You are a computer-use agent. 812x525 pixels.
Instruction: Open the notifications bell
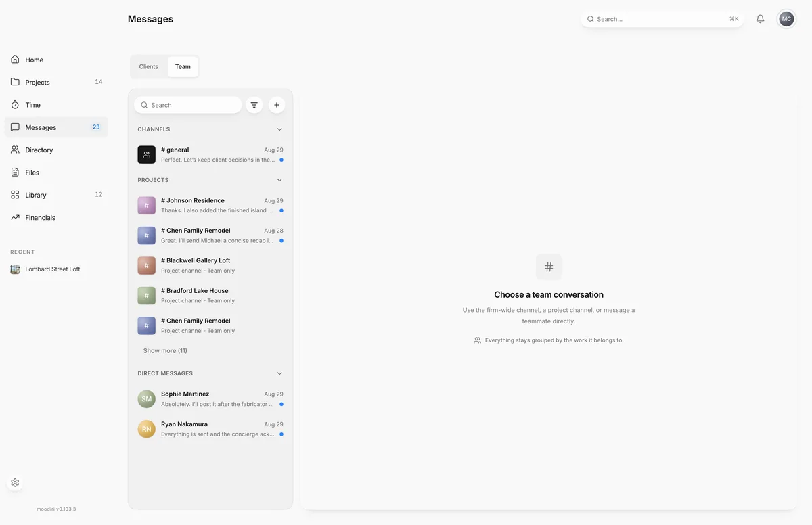point(760,19)
